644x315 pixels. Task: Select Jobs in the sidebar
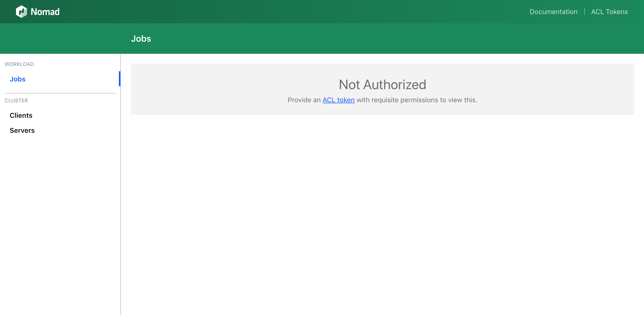(x=17, y=79)
